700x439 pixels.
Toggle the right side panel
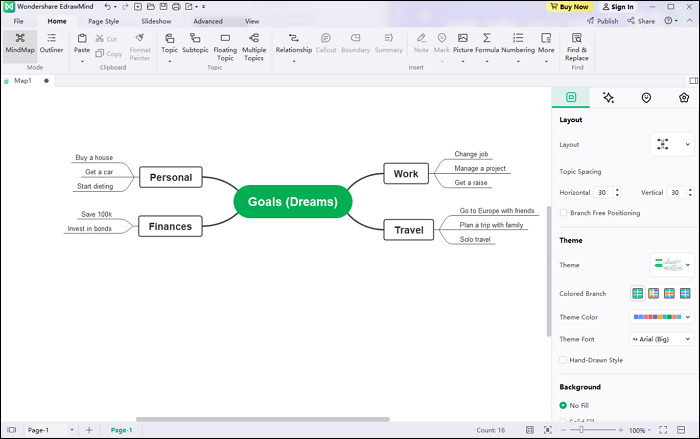[x=693, y=80]
